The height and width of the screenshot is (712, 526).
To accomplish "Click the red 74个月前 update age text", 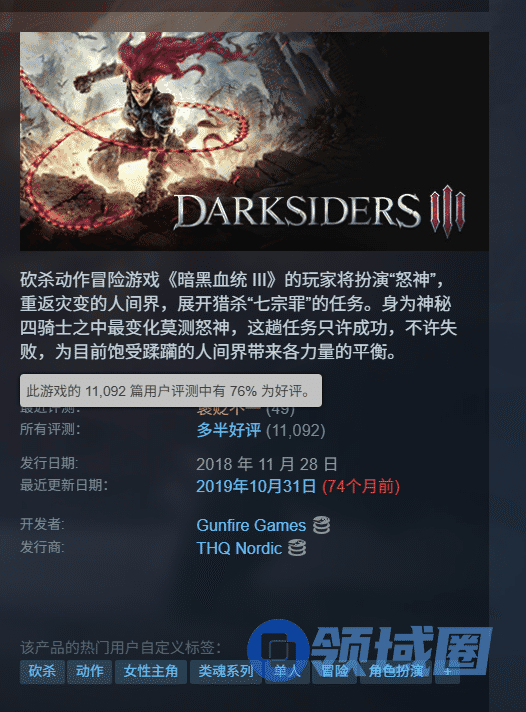I will point(361,486).
